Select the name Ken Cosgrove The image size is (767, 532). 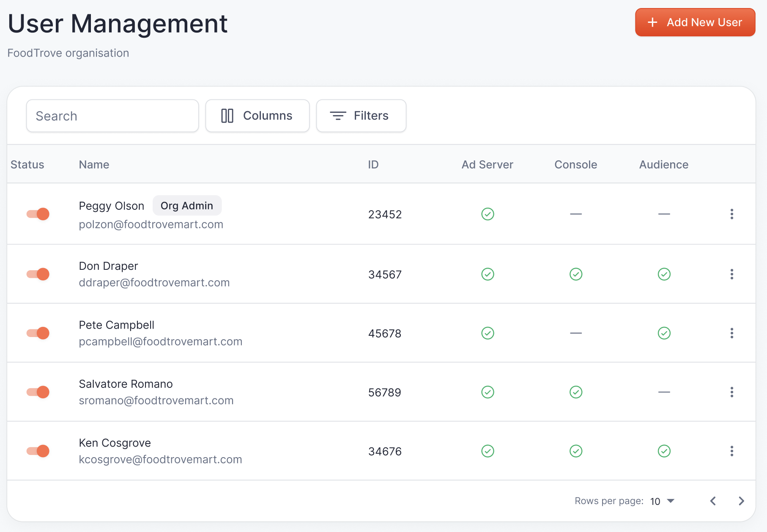(x=115, y=443)
